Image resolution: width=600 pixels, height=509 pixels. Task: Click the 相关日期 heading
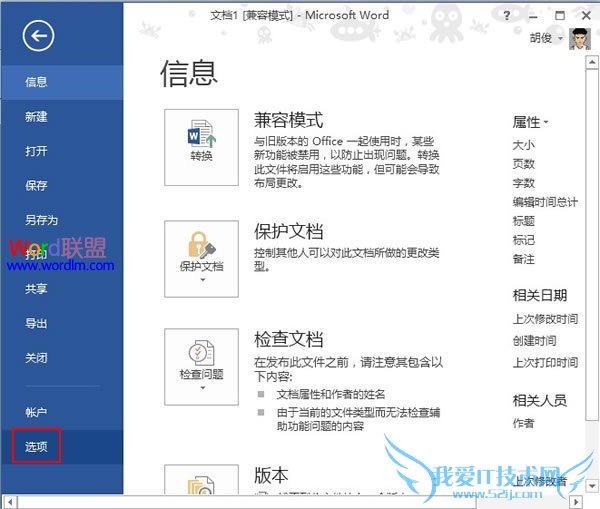(540, 295)
